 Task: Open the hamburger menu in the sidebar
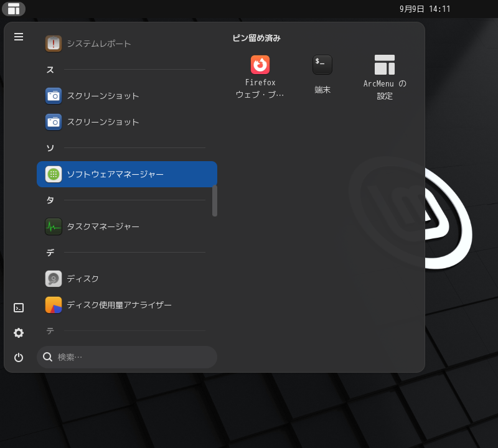(19, 37)
